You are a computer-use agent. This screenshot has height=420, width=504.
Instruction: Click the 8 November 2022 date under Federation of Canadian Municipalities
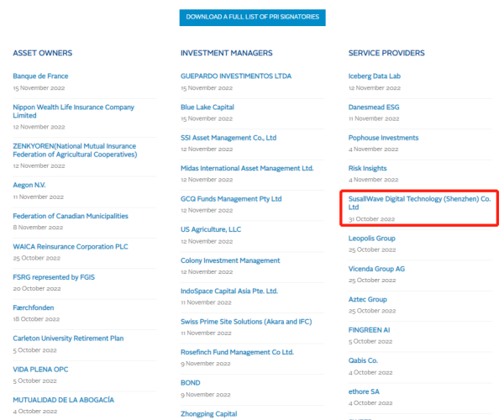tap(38, 228)
